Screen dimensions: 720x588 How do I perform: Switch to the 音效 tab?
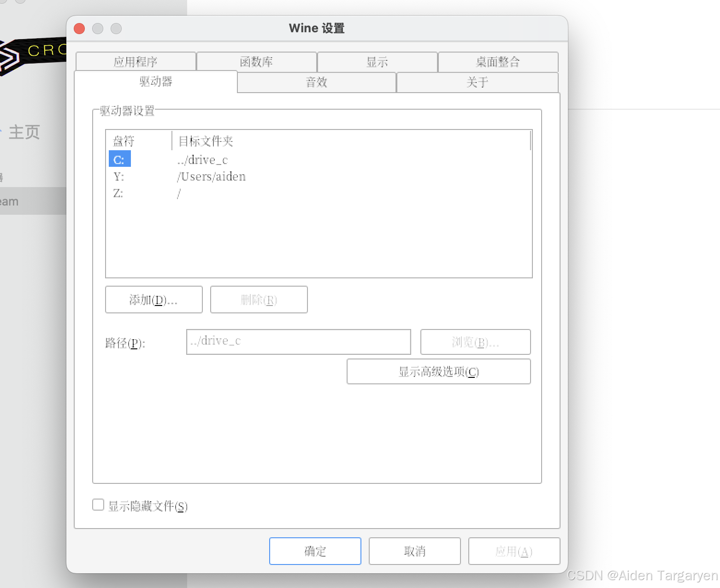[x=317, y=82]
